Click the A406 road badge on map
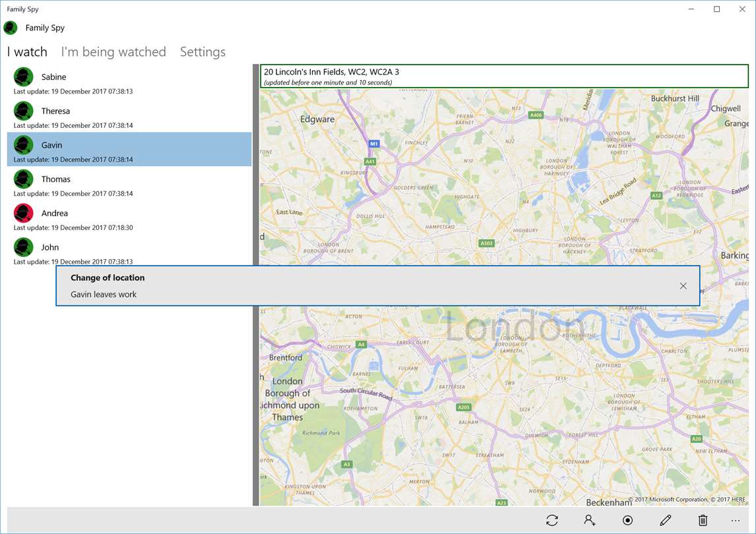This screenshot has width=756, height=534. (x=536, y=115)
